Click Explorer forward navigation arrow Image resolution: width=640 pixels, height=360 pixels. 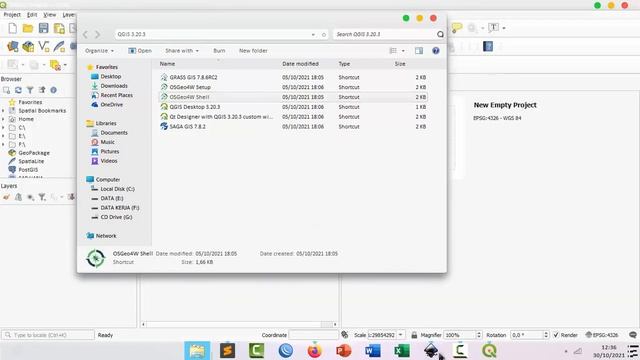click(98, 35)
